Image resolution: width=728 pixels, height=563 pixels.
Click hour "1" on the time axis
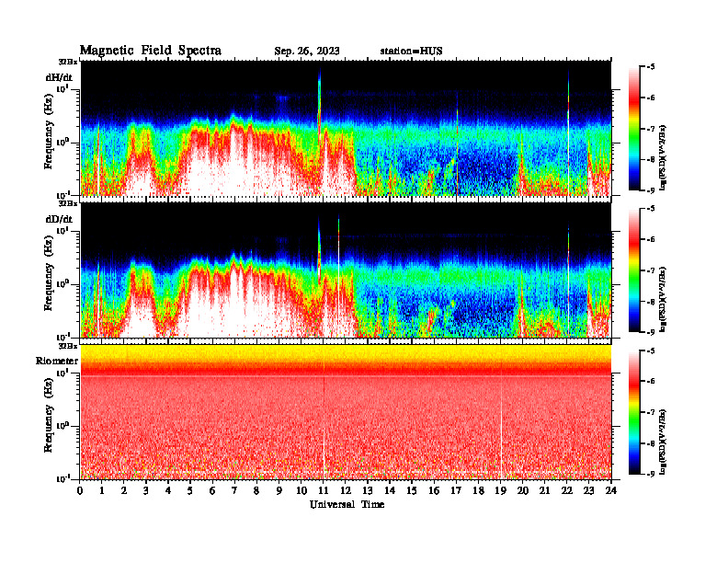(x=102, y=491)
